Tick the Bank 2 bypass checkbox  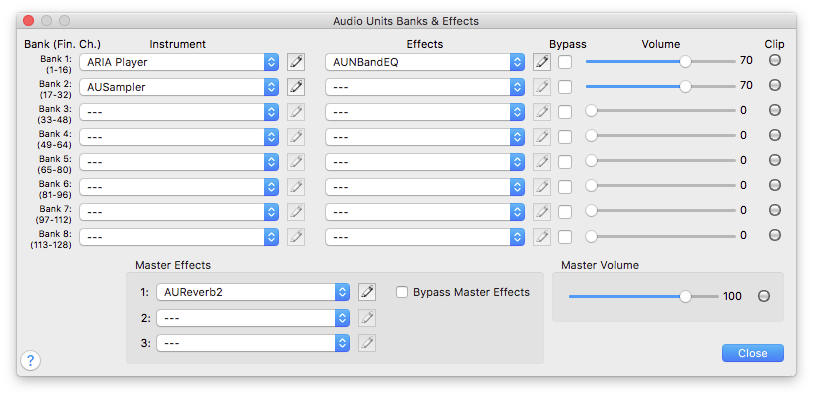pyautogui.click(x=565, y=87)
